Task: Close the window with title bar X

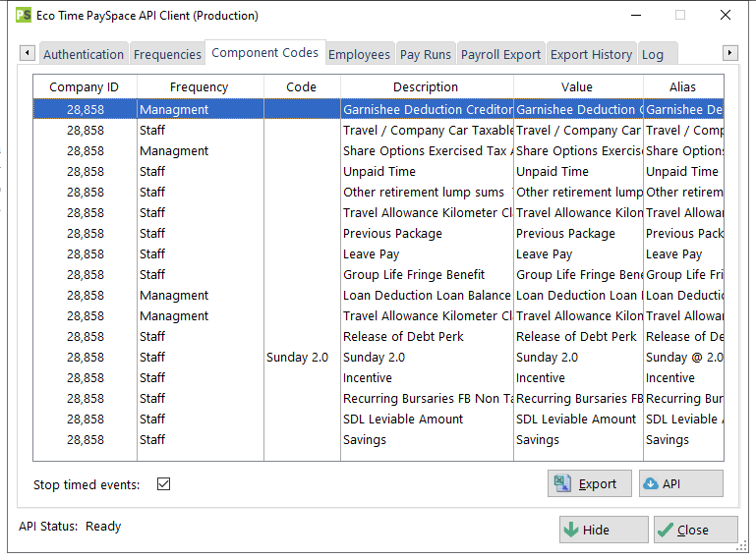Action: tap(726, 15)
